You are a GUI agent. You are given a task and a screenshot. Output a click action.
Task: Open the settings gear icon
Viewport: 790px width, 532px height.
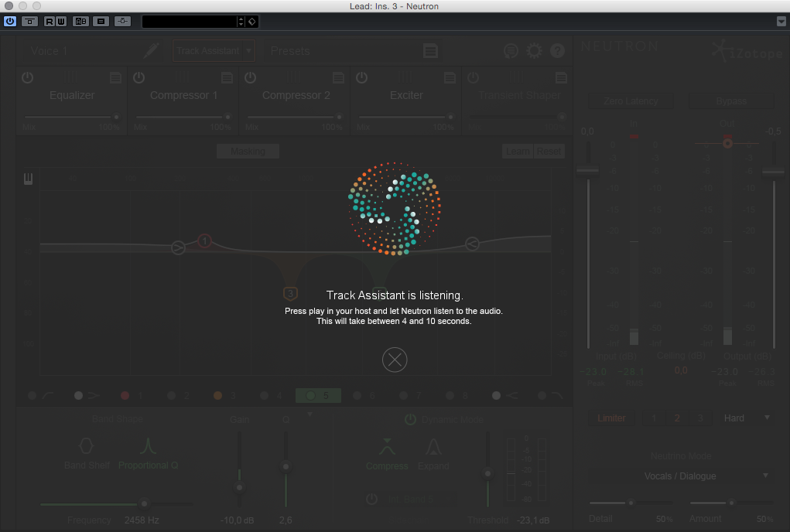pos(534,51)
